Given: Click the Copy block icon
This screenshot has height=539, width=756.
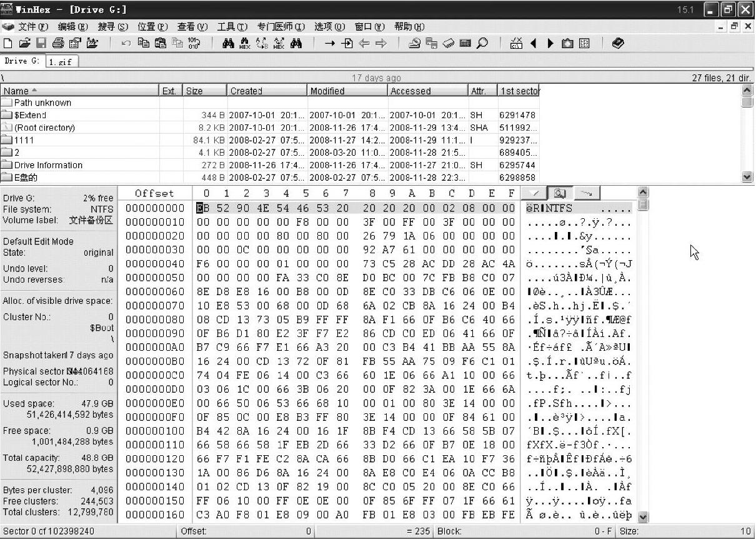Looking at the screenshot, I should pos(144,44).
